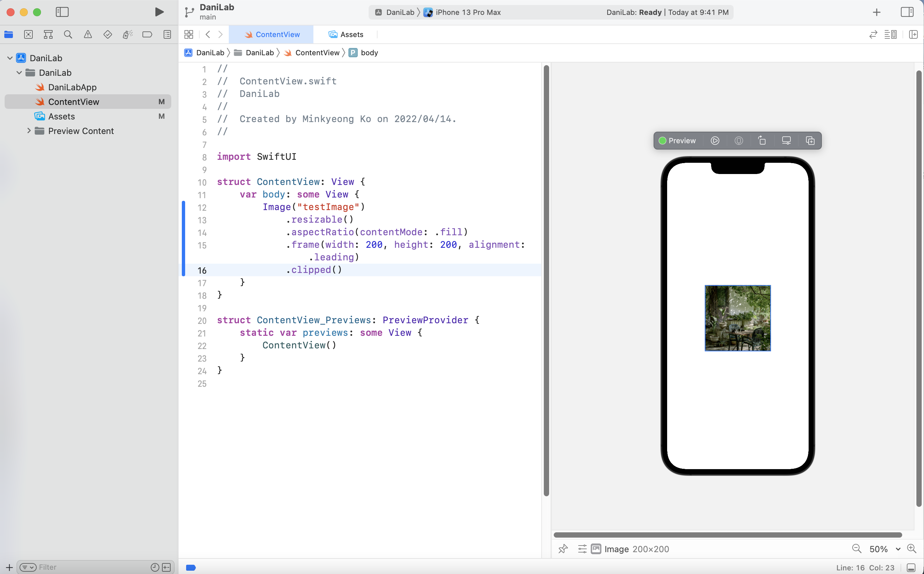
Task: Toggle the right inspector panel
Action: (x=907, y=12)
